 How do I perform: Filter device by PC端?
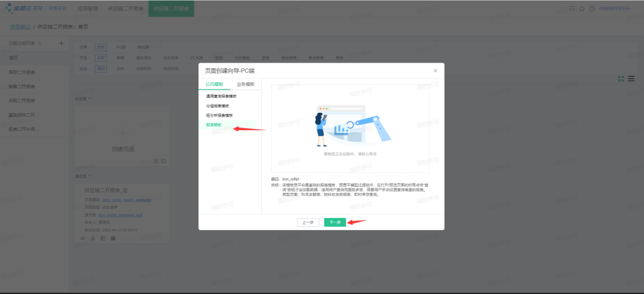[x=121, y=47]
